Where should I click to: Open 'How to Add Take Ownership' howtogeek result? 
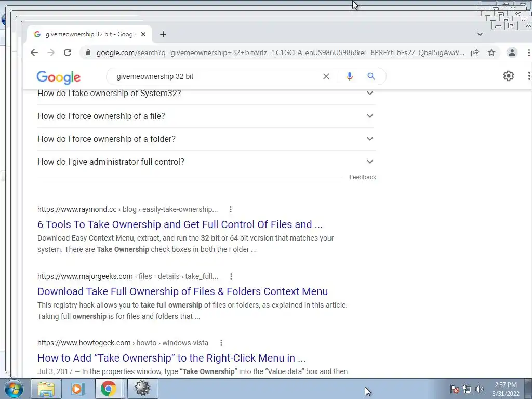(171, 358)
